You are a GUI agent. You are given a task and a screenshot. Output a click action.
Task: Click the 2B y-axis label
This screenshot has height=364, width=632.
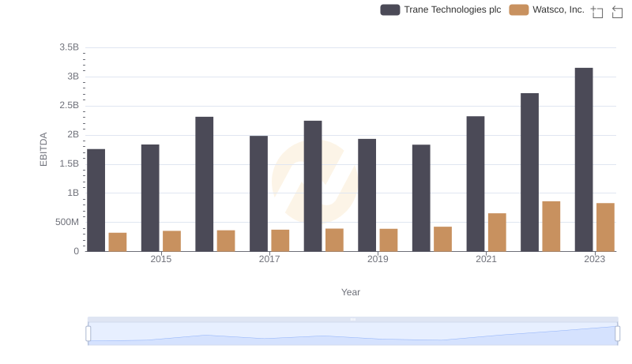(73, 134)
